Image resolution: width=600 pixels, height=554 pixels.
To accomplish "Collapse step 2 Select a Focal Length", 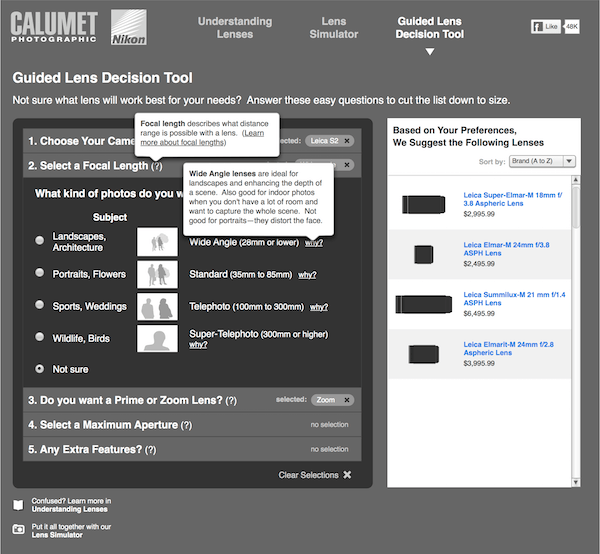I will (192, 165).
